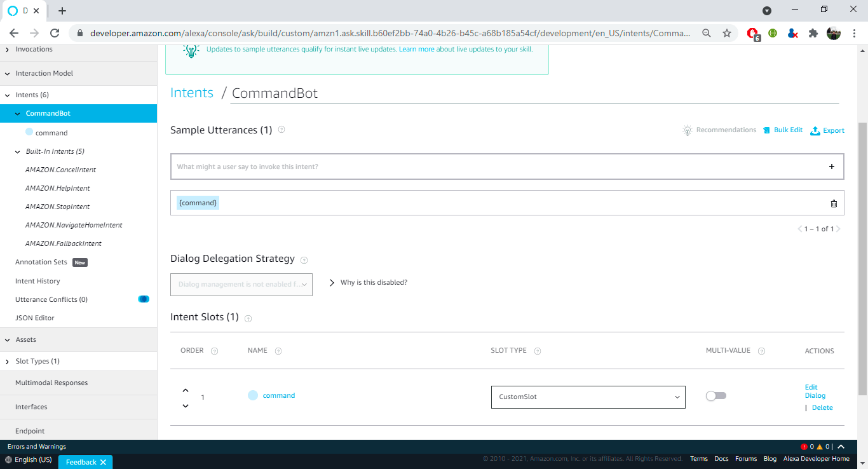Image resolution: width=868 pixels, height=469 pixels.
Task: Open the command slot name link
Action: click(x=279, y=396)
